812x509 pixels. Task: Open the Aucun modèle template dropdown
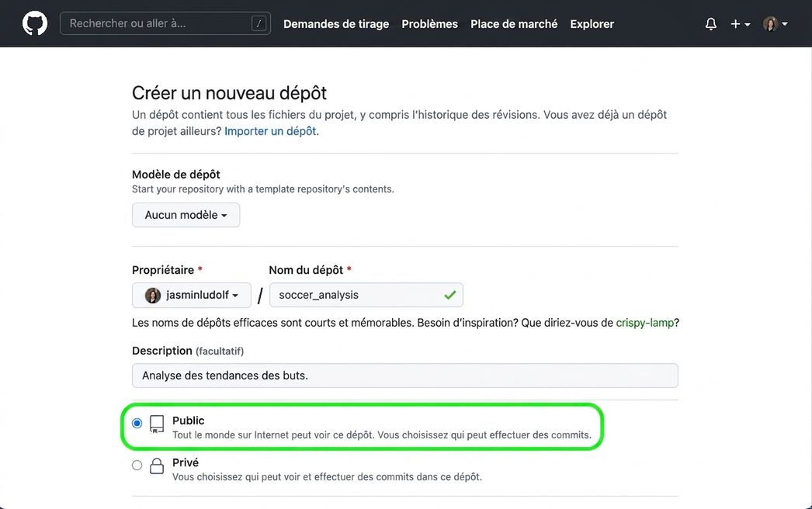point(186,215)
